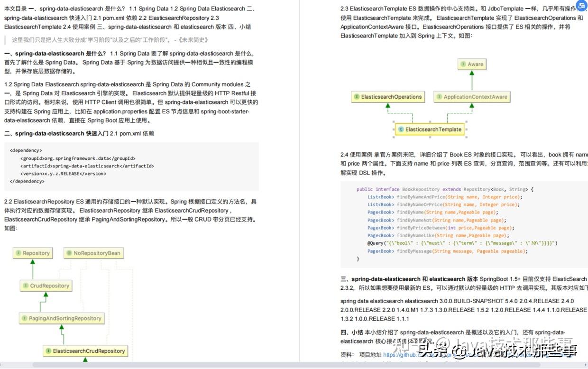Image resolution: width=588 pixels, height=369 pixels.
Task: Click the ApplicationContextAware interface icon
Action: click(439, 96)
